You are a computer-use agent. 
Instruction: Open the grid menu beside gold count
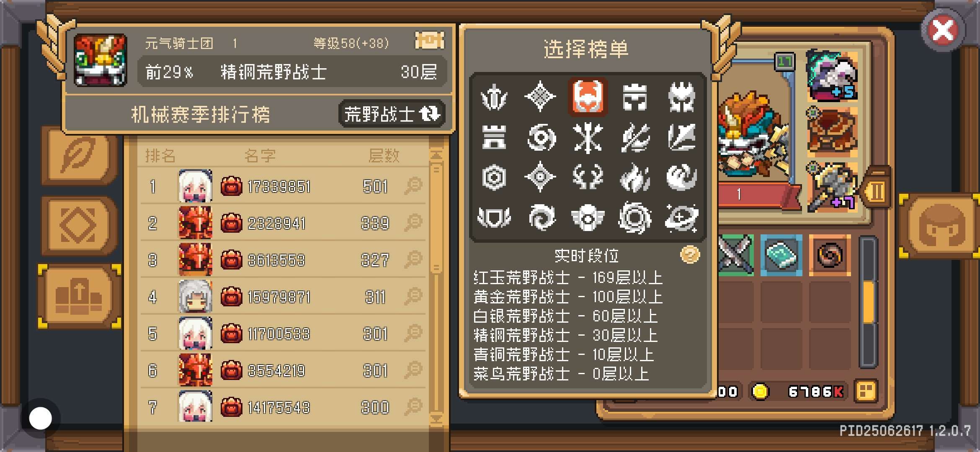[x=866, y=392]
